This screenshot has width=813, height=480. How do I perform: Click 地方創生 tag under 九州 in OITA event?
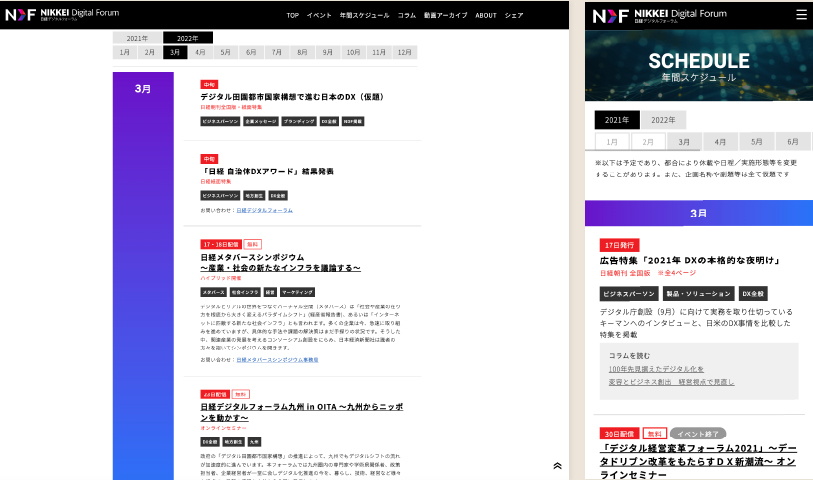(233, 442)
